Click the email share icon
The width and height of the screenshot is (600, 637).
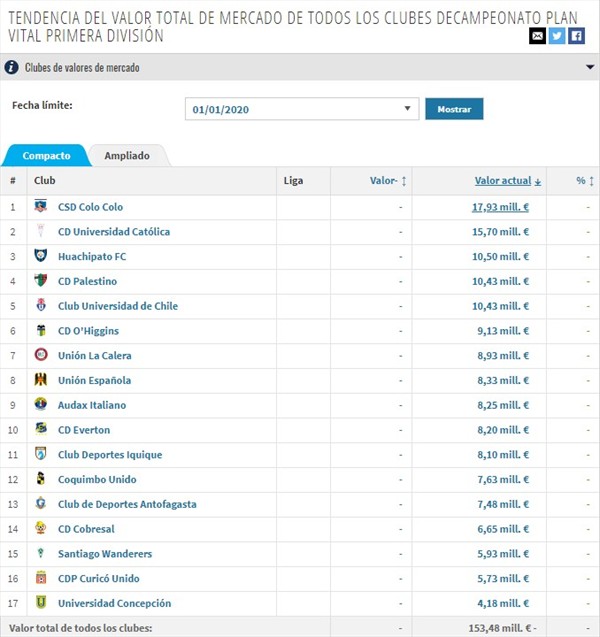tap(538, 36)
